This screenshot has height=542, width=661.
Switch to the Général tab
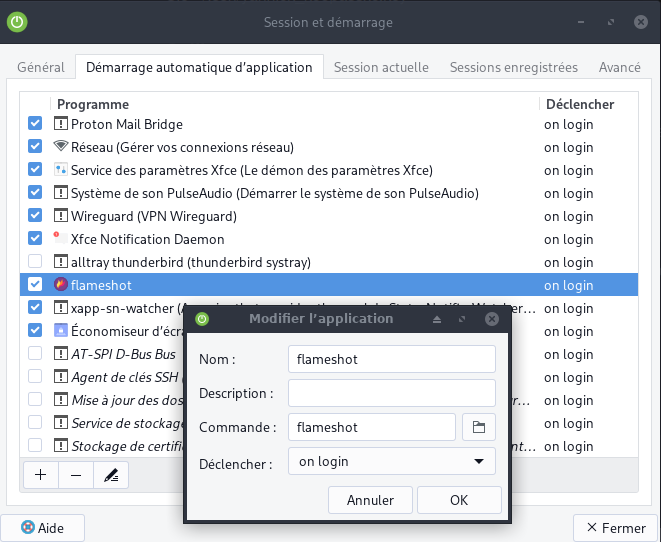tap(41, 68)
